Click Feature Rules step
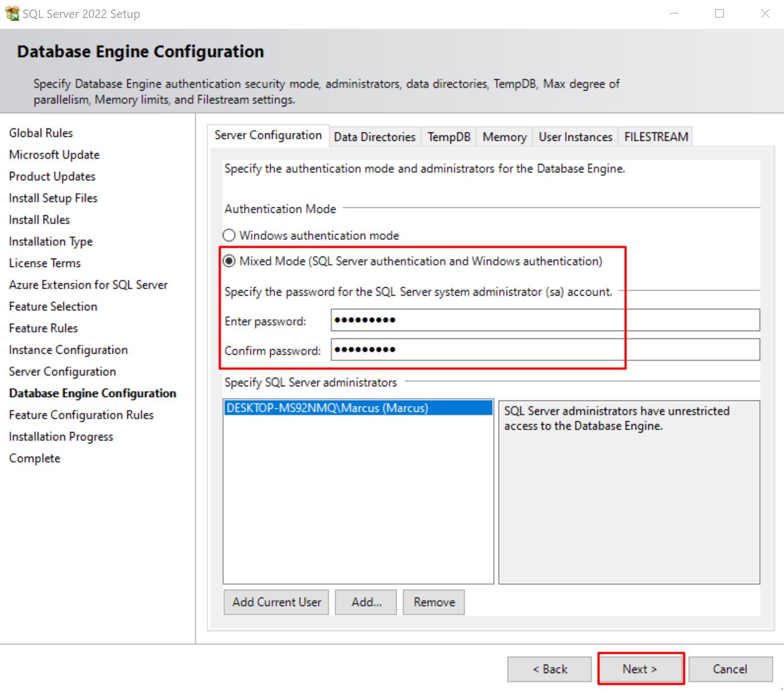Image resolution: width=784 pixels, height=691 pixels. [x=43, y=328]
